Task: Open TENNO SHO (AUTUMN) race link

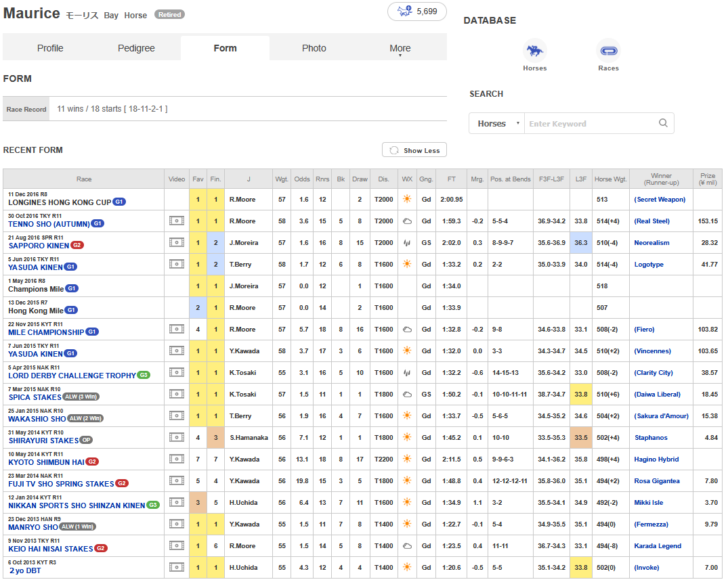Action: tap(49, 224)
